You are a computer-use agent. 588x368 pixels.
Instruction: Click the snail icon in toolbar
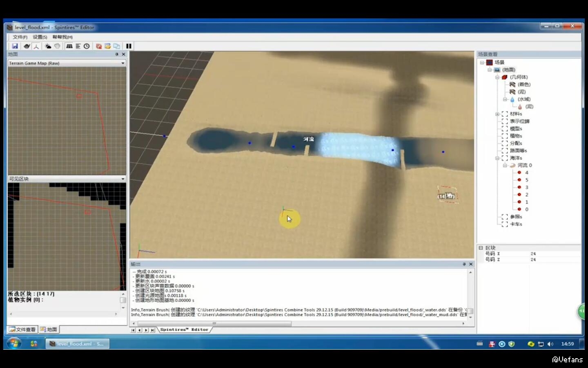coord(27,46)
